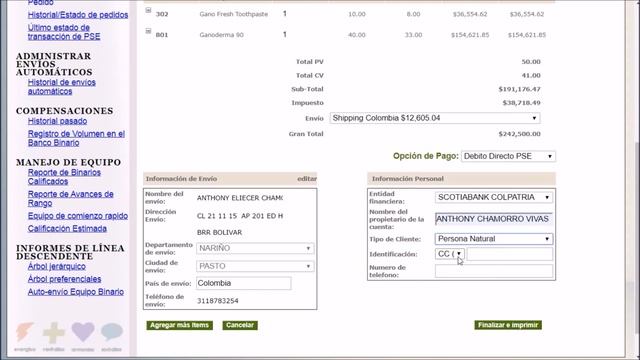
Task: Open Registro de Volumen en el Banco Binario
Action: pos(76,138)
